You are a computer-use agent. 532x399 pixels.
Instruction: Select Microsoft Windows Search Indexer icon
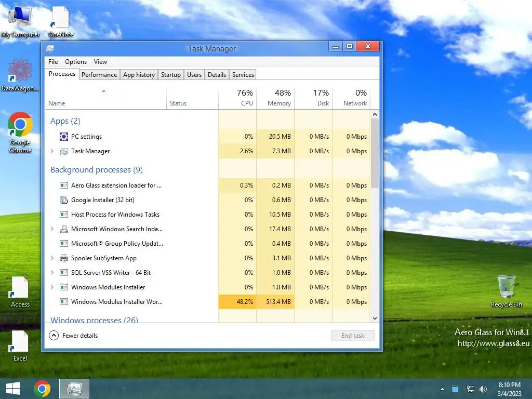(x=64, y=229)
